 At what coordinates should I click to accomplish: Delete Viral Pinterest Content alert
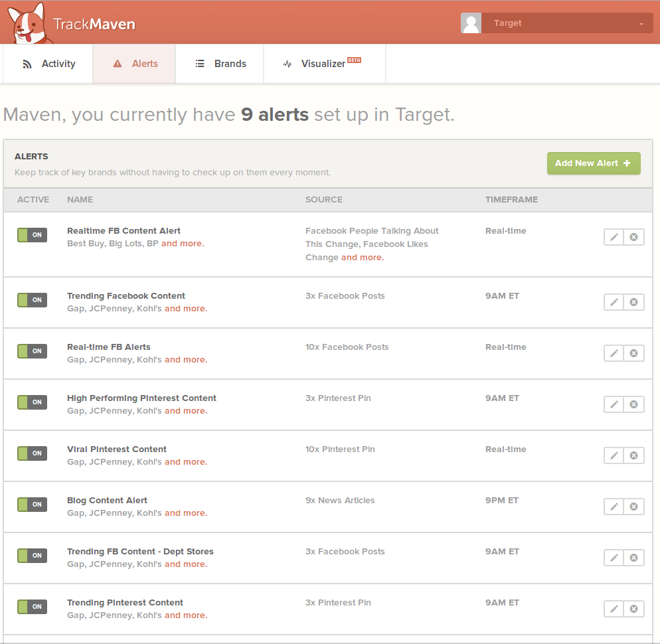click(x=633, y=455)
